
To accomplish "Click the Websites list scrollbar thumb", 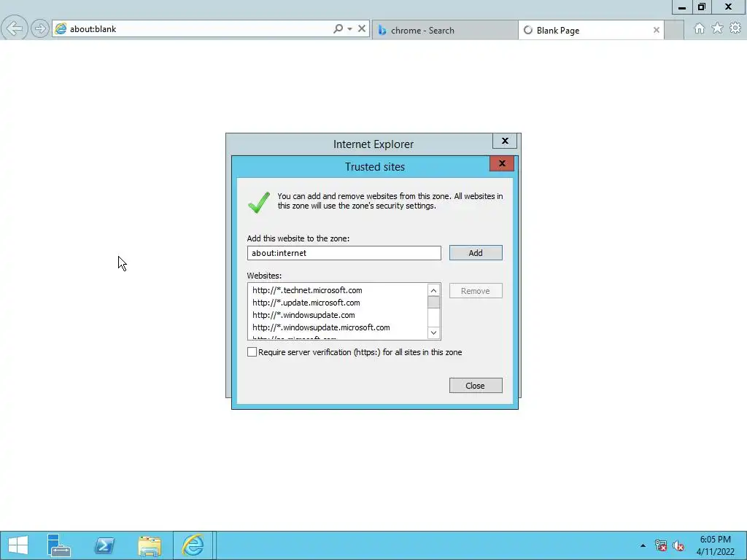I will [x=433, y=303].
